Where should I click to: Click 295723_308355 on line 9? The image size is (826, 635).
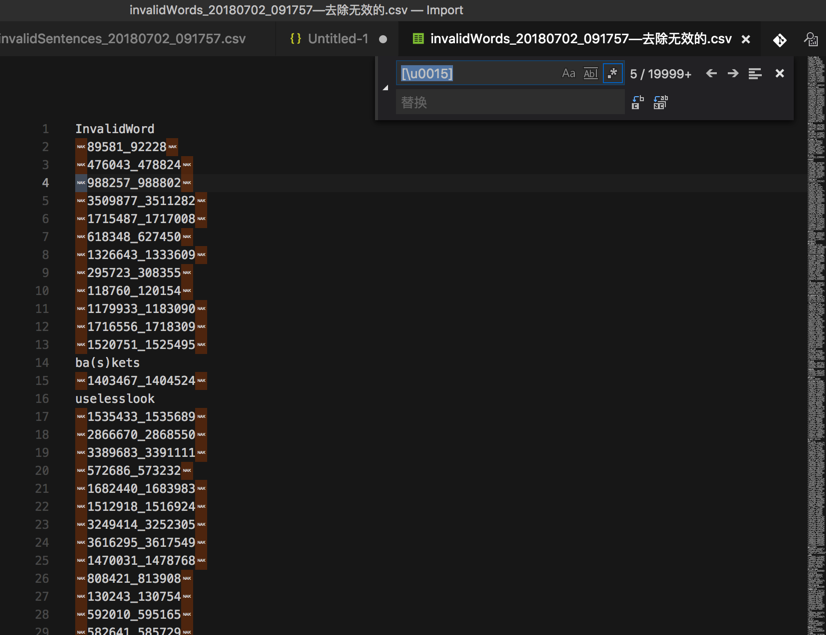[134, 272]
